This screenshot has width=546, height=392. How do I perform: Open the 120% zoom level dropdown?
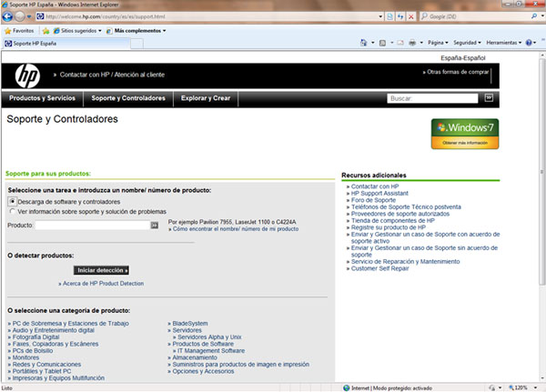pyautogui.click(x=535, y=387)
